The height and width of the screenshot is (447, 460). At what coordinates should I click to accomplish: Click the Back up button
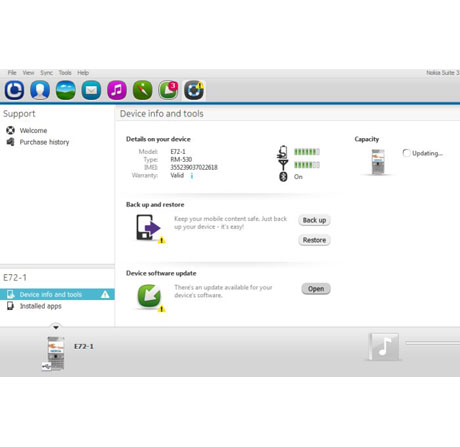[314, 220]
